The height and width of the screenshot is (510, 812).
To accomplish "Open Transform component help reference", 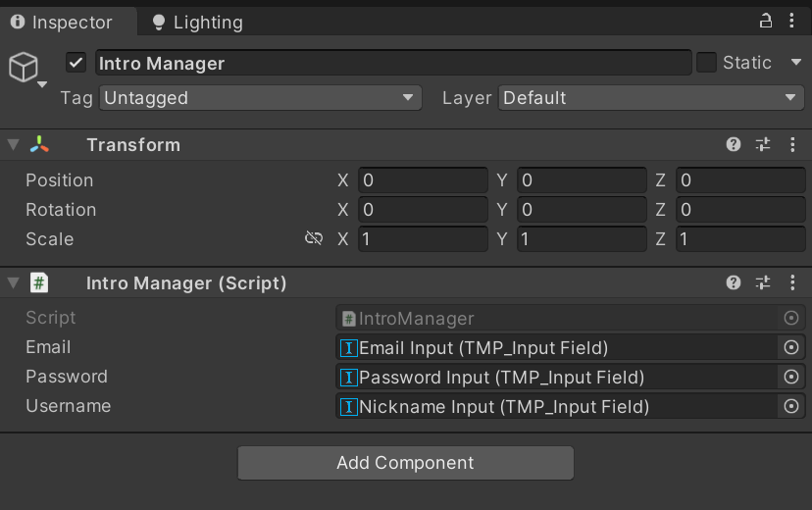I will [x=734, y=144].
